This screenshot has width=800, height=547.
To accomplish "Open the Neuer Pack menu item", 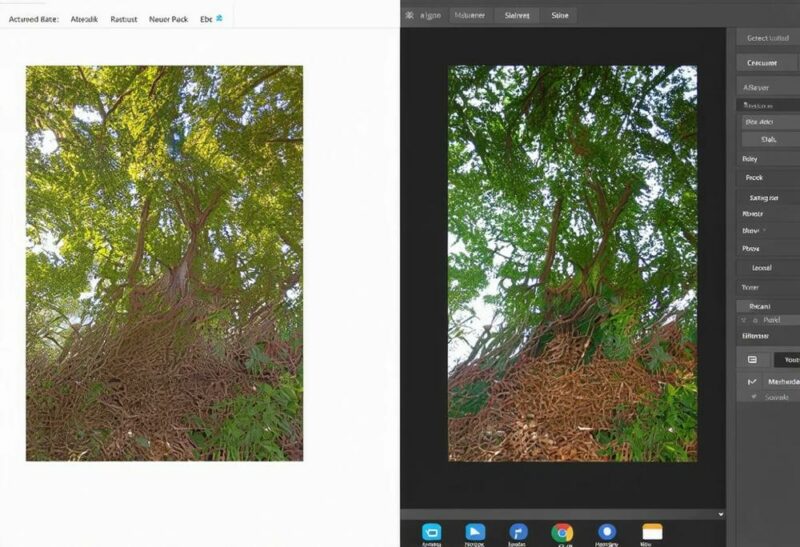I will [167, 19].
